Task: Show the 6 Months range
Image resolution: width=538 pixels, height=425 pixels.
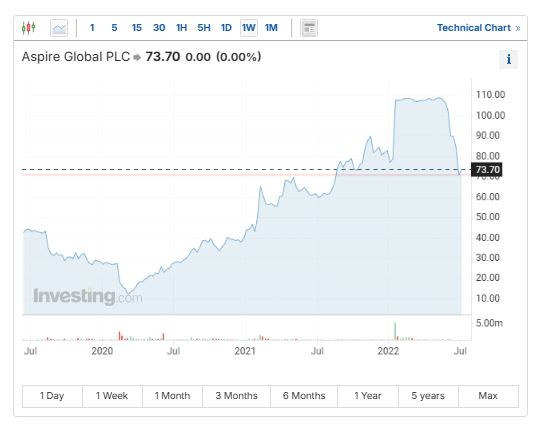Action: [304, 396]
